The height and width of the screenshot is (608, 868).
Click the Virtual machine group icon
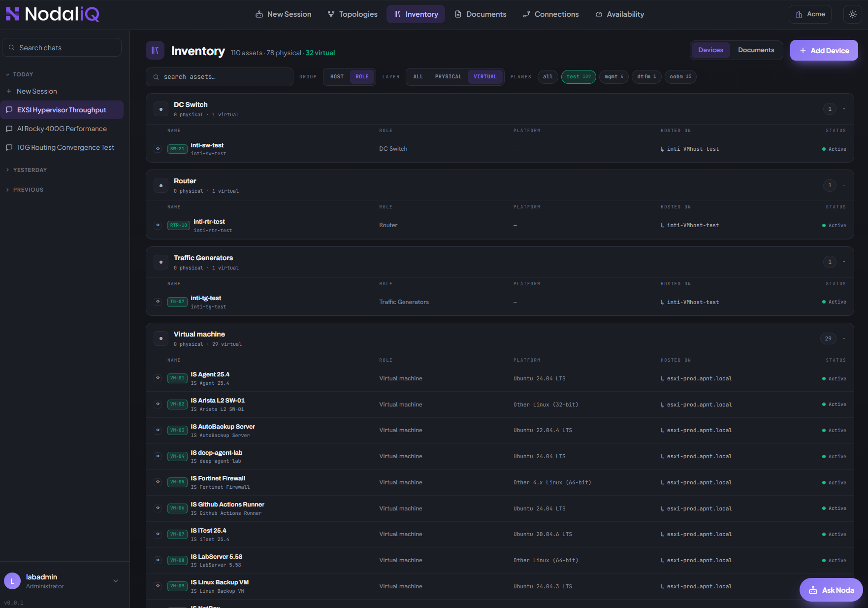(161, 338)
